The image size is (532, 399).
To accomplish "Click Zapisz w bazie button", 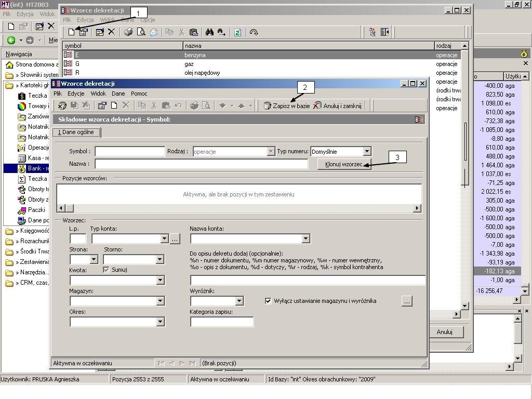I will [x=287, y=106].
